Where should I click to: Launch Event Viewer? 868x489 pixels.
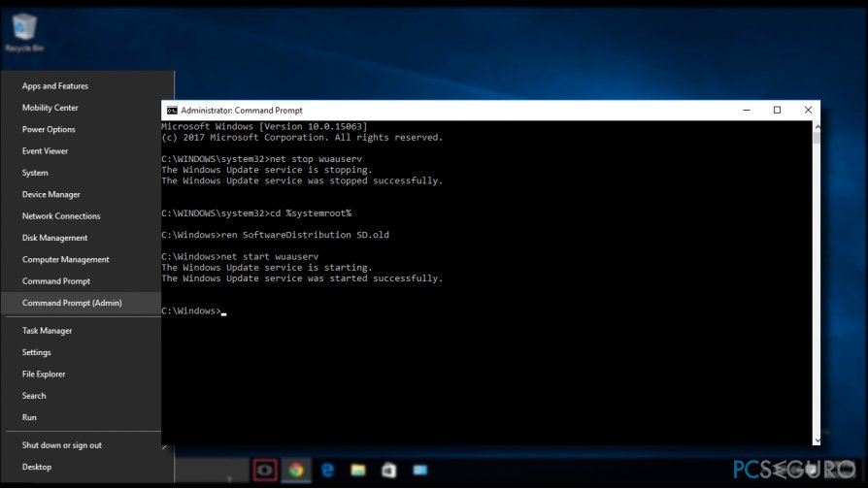click(x=45, y=151)
